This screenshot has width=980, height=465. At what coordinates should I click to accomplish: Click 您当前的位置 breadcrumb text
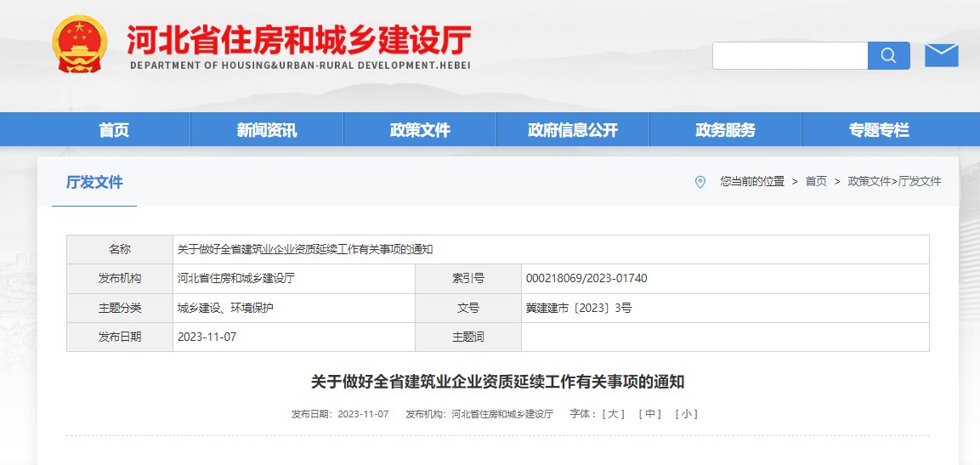[x=752, y=182]
